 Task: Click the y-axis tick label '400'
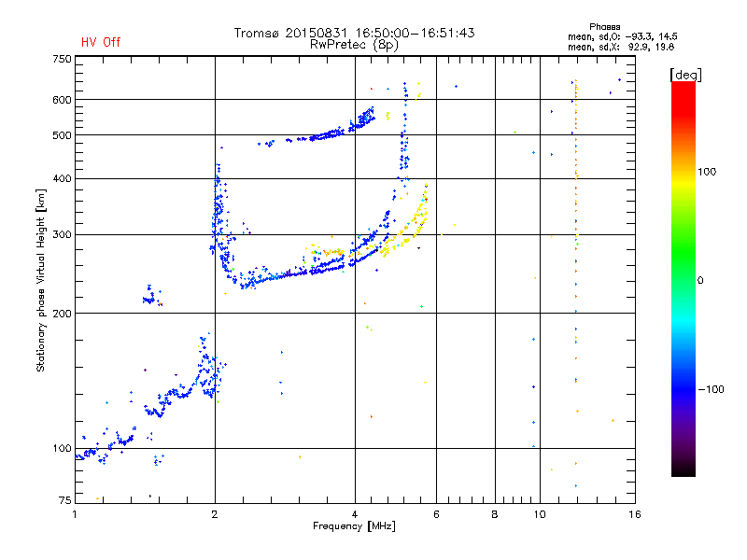click(62, 178)
